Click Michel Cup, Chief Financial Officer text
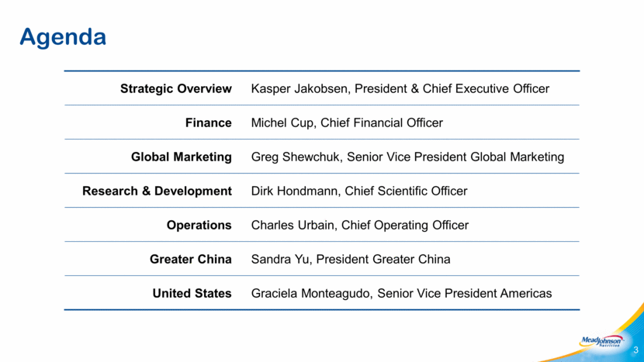Image resolution: width=644 pixels, height=362 pixels. point(347,122)
